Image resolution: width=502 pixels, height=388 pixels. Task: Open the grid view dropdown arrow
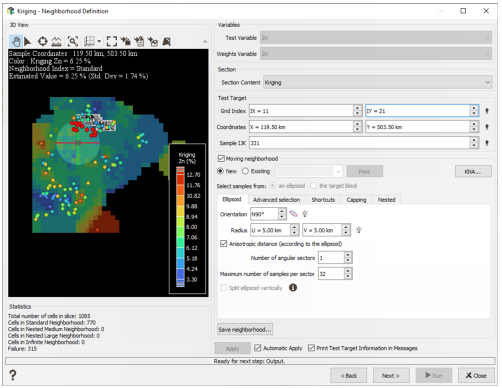point(99,41)
